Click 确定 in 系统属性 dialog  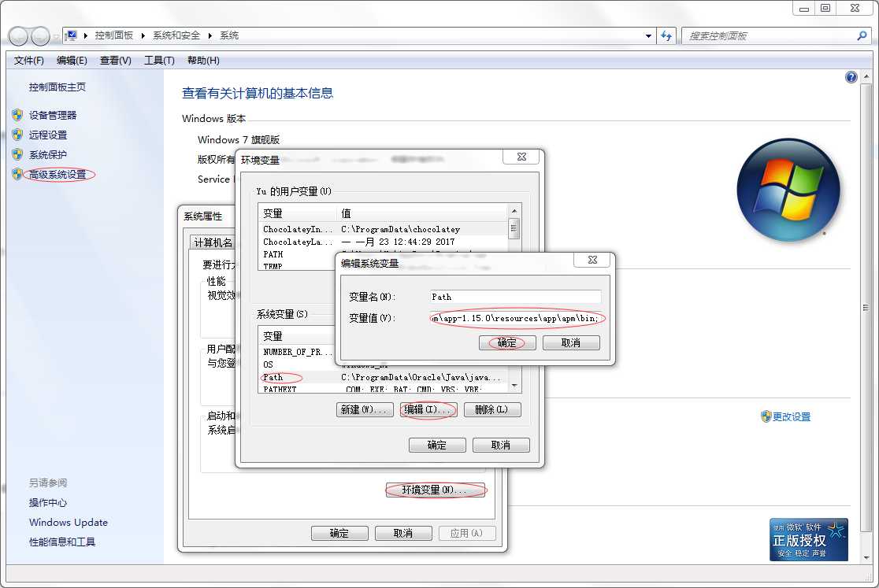pos(339,533)
